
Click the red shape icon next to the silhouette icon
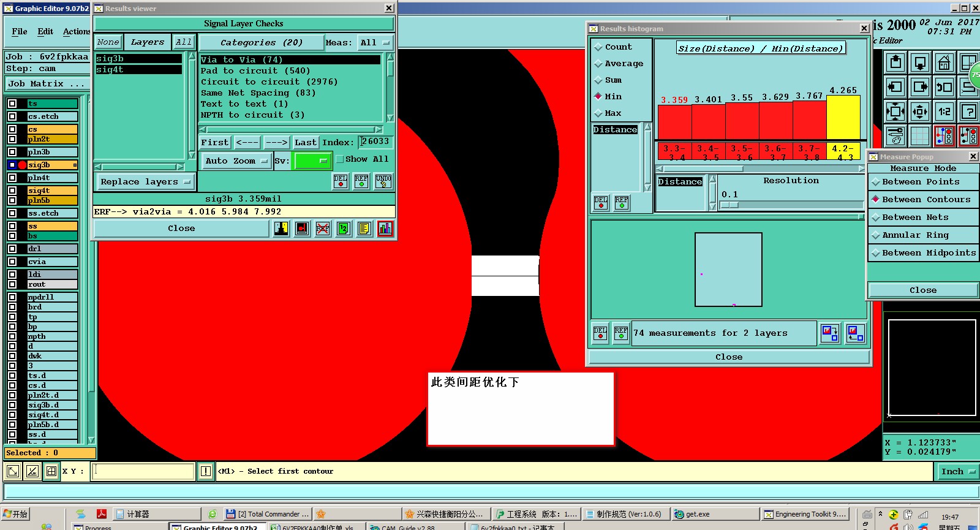302,229
